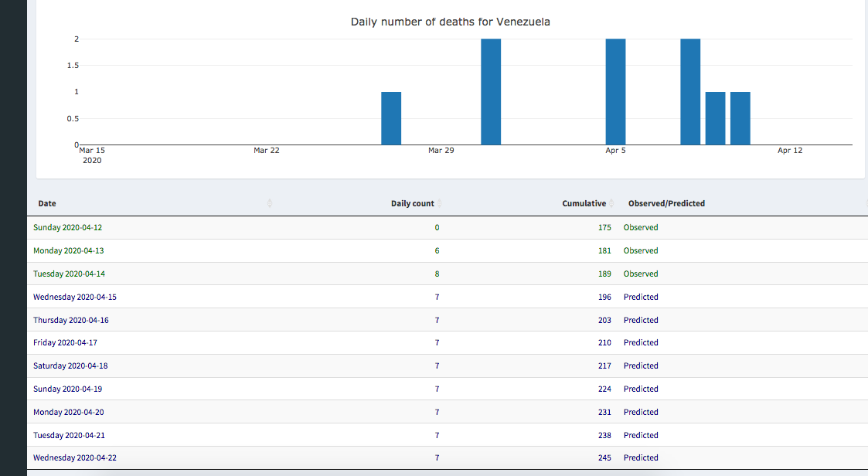The height and width of the screenshot is (476, 868).
Task: Click the Observed/Predicted column header text
Action: 666,203
